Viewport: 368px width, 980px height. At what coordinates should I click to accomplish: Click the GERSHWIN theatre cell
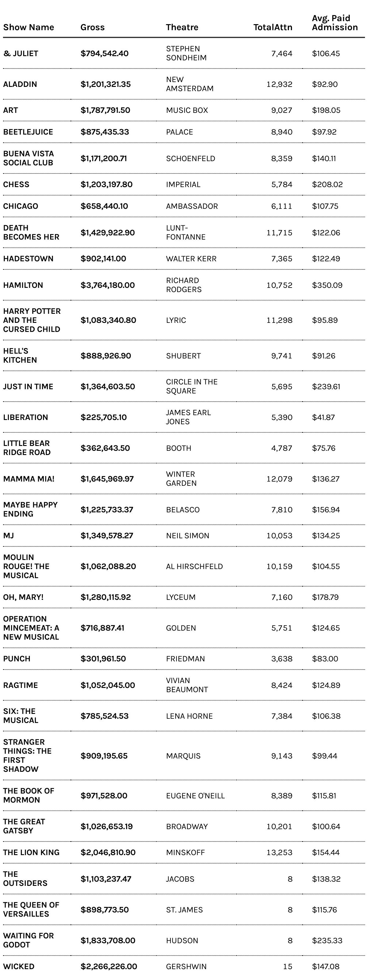(x=186, y=966)
